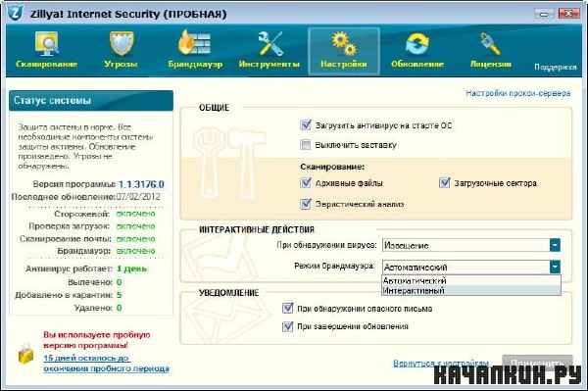Open the Угрозы shield icon
The width and height of the screenshot is (588, 391).
coord(122,43)
